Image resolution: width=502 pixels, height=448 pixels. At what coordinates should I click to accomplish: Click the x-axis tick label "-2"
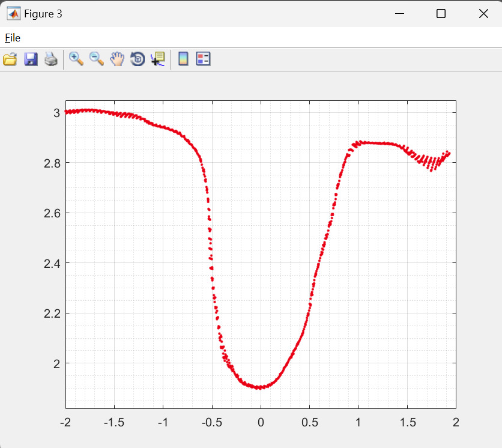65,422
